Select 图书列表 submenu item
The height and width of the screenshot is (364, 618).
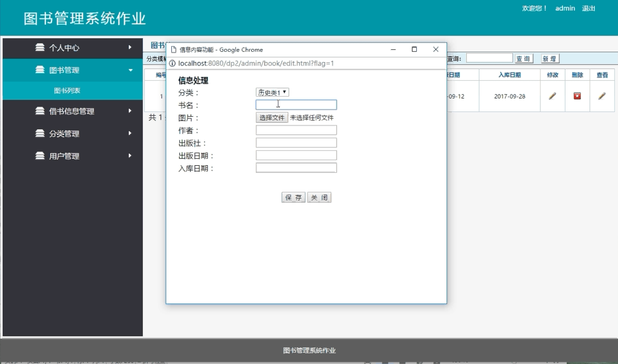72,91
